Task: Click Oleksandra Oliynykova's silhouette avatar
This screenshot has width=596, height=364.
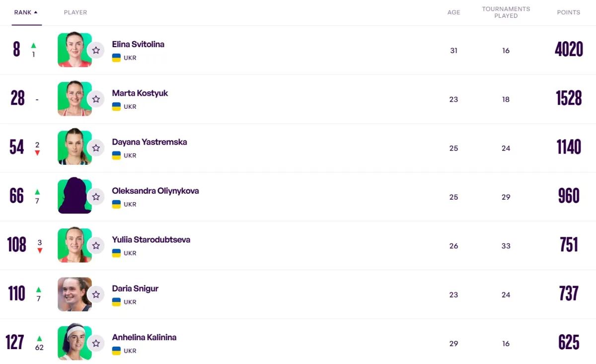Action: click(x=74, y=197)
